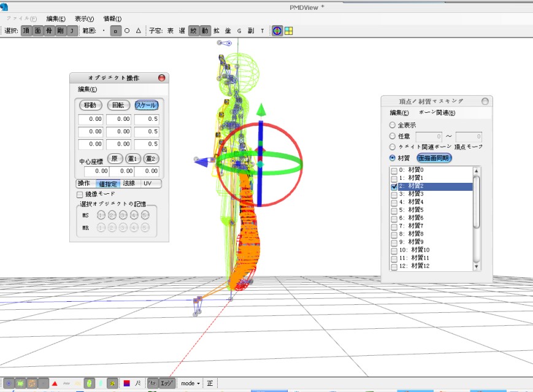This screenshot has height=392, width=533.
Task: Toggle the green blob display icon
Action: 20,383
